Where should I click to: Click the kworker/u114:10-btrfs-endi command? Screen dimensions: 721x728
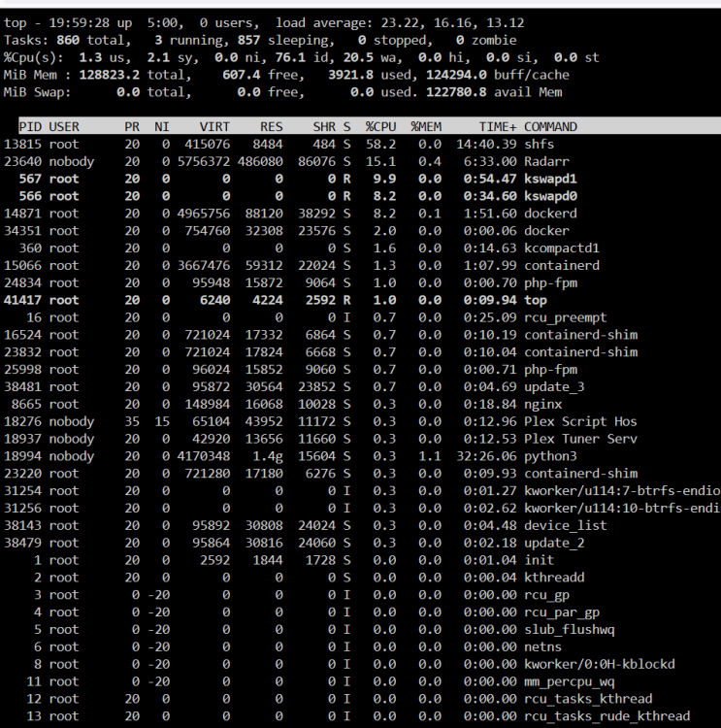tap(622, 509)
